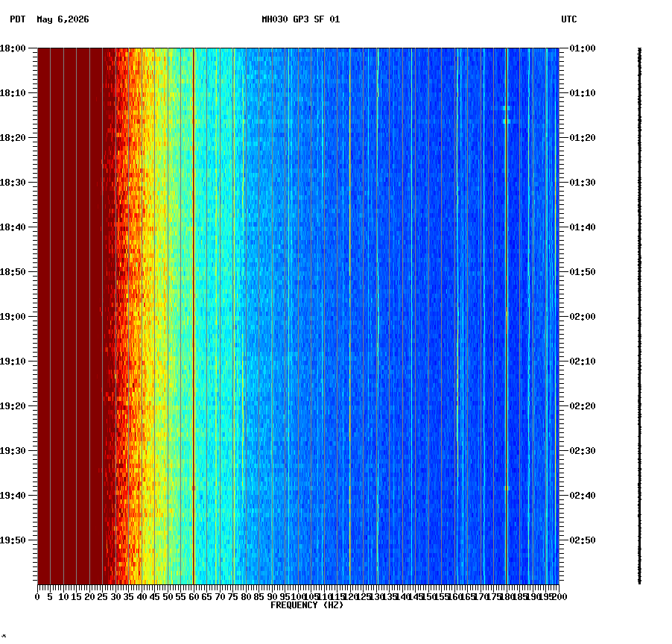Click the 75 Hz axis label
Image resolution: width=672 pixels, height=644 pixels.
click(232, 597)
